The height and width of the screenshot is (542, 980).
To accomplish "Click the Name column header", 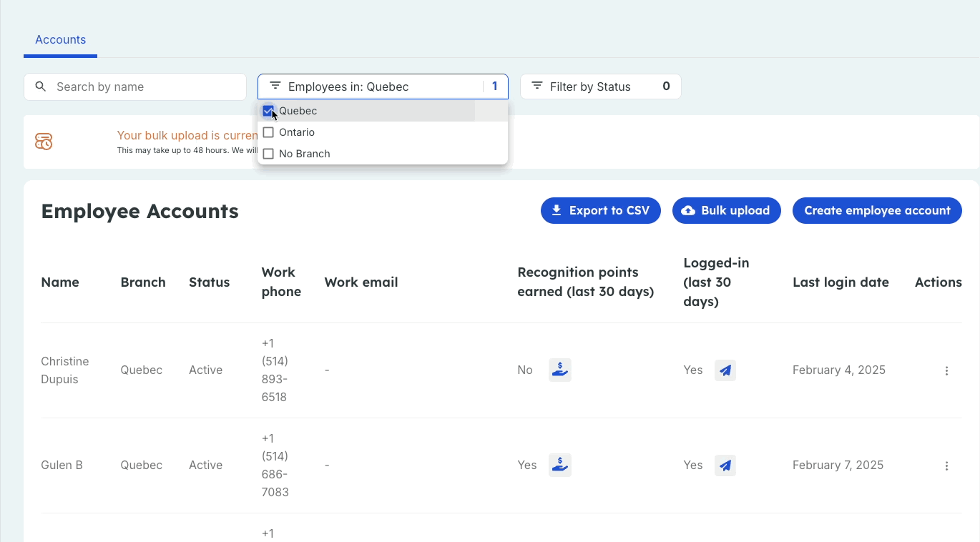I will 60,282.
